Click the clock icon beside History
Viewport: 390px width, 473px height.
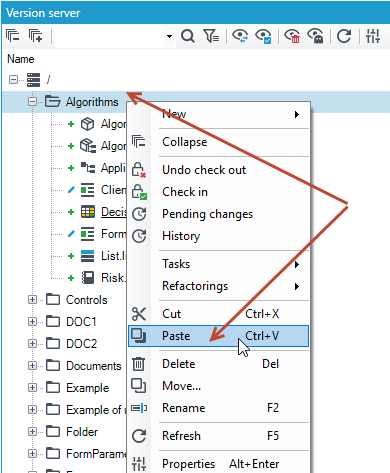pos(139,236)
